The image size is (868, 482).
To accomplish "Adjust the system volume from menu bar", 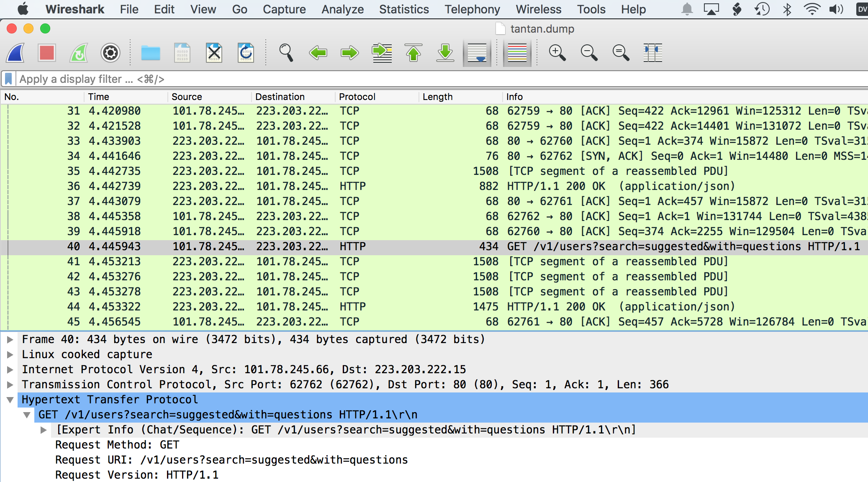I will point(837,9).
